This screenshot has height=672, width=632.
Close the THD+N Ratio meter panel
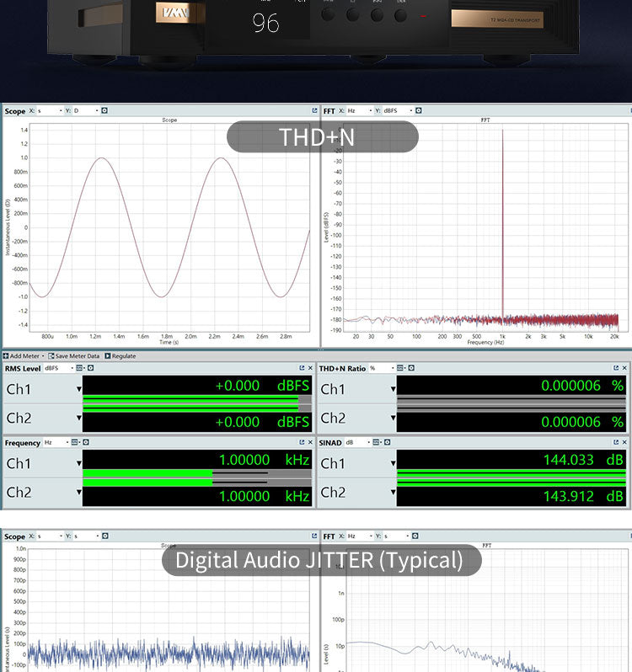point(624,368)
